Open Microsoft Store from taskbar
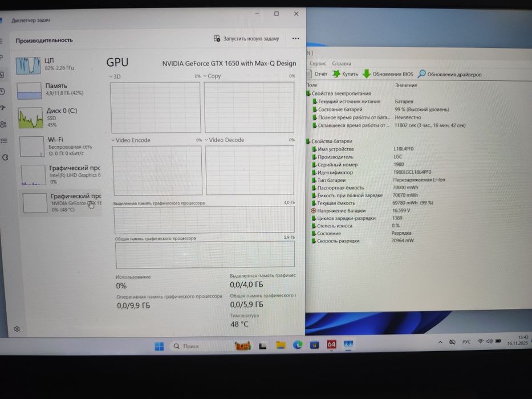The image size is (532, 399). (x=315, y=345)
